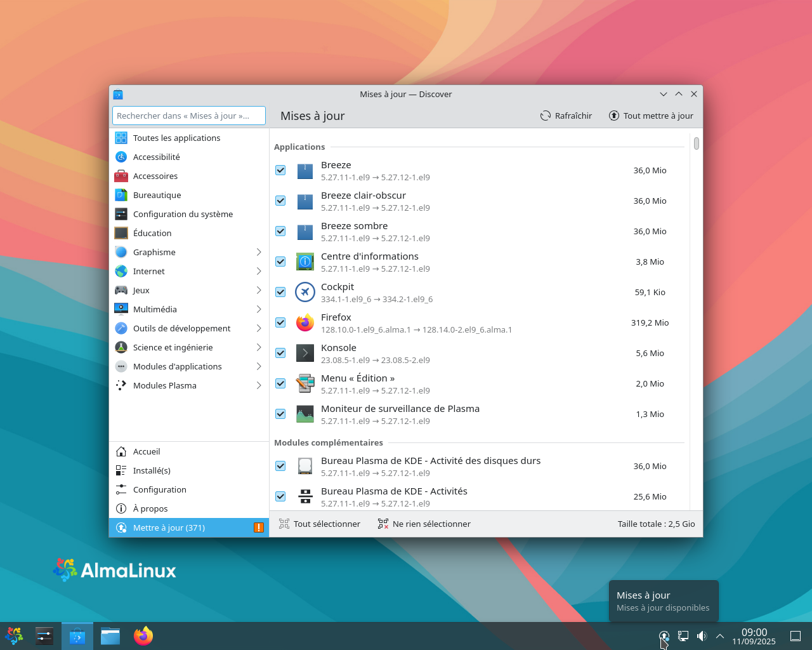The image size is (812, 650).
Task: Select Mettre à jour (371)
Action: click(189, 527)
